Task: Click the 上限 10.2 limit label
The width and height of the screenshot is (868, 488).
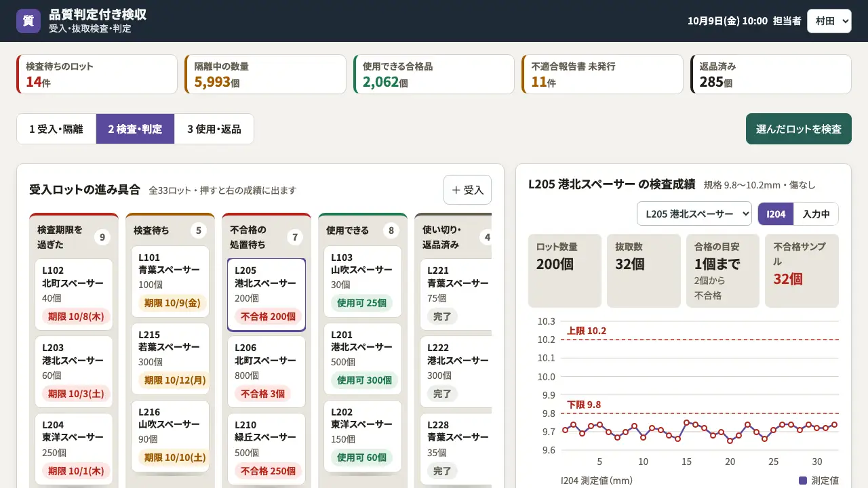Action: [x=587, y=331]
